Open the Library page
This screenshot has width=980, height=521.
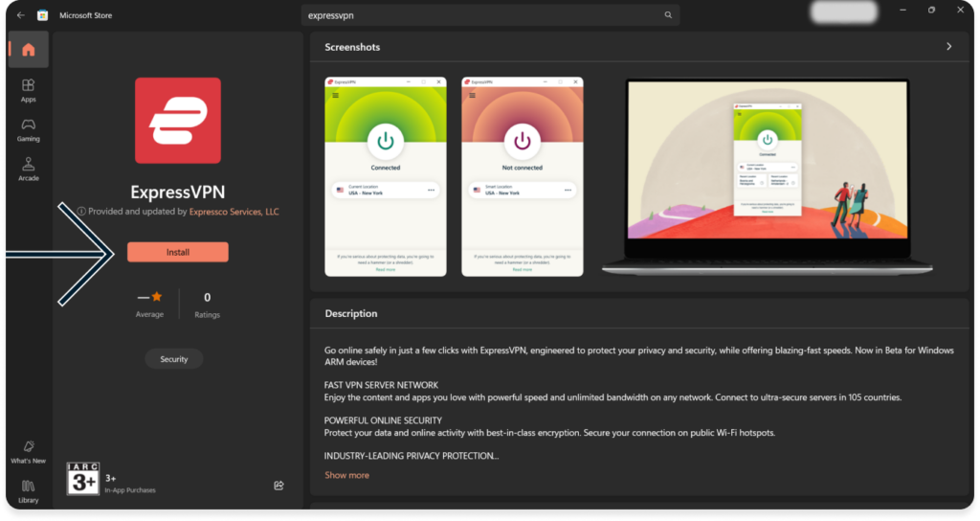tap(29, 491)
